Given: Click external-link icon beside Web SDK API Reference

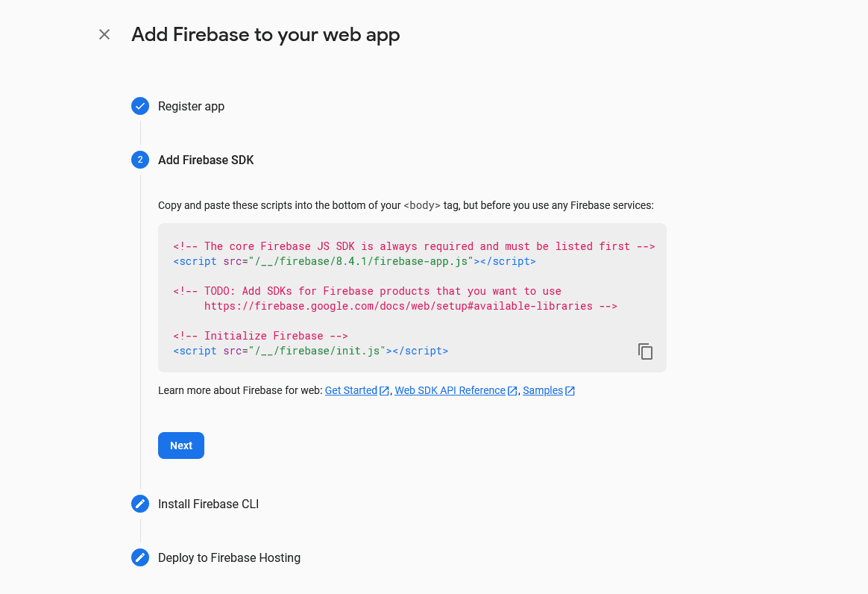Looking at the screenshot, I should [x=513, y=391].
